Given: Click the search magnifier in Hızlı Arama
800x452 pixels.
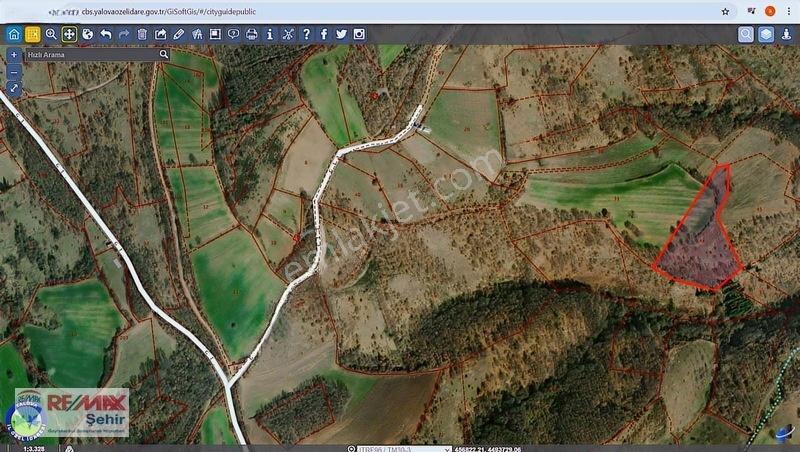Looking at the screenshot, I should pos(164,54).
